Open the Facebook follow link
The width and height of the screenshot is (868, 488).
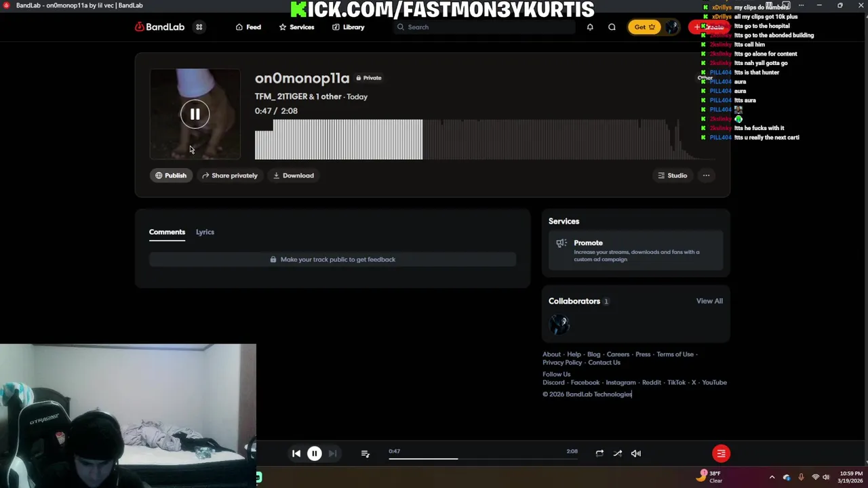[x=585, y=382]
